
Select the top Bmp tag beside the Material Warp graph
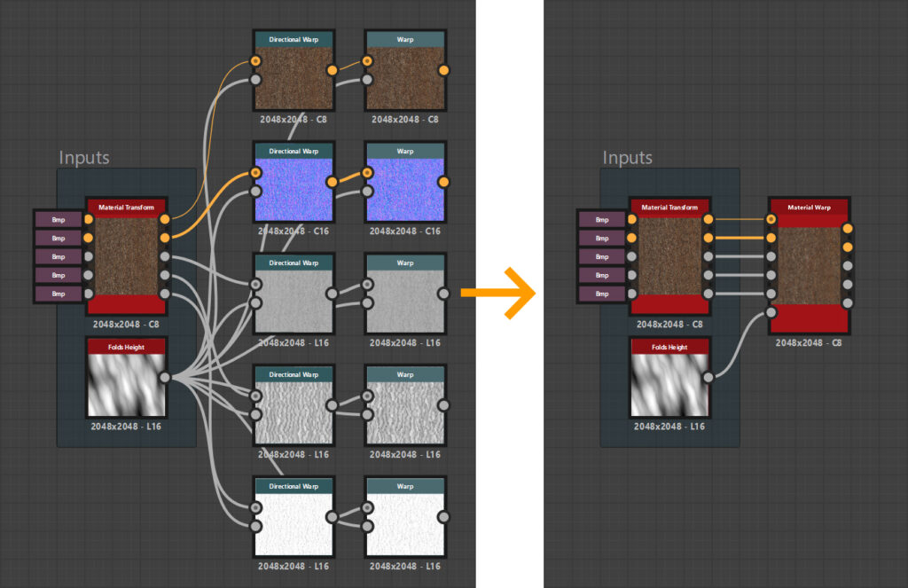click(602, 219)
